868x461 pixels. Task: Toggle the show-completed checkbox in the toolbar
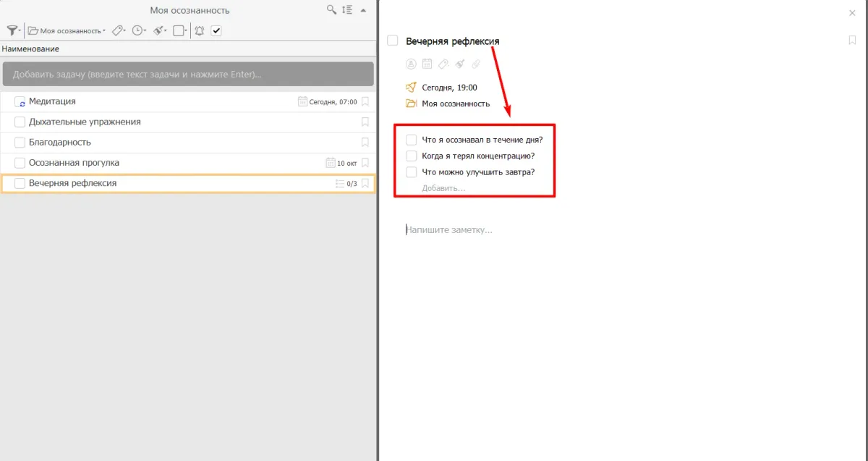pos(216,30)
